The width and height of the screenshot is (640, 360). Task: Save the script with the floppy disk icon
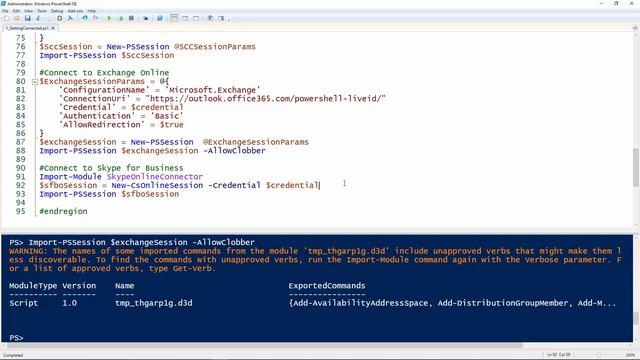click(27, 18)
